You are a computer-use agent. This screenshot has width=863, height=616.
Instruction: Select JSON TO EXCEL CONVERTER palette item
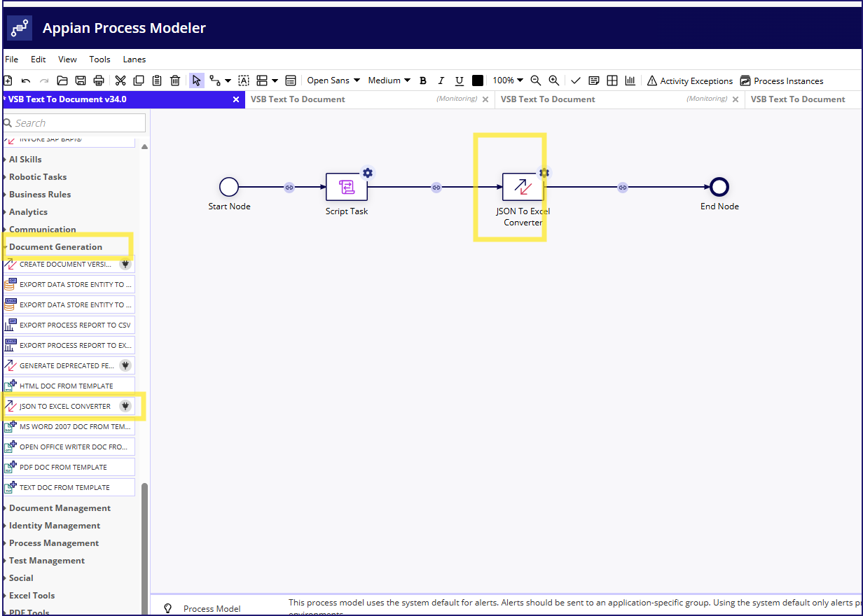(x=69, y=406)
